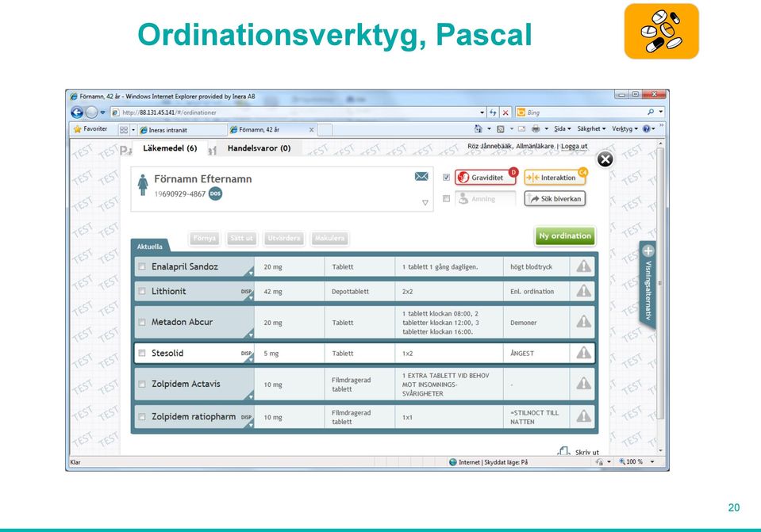Switch to Ineras intranät browser tab
761x532 pixels.
[x=182, y=129]
